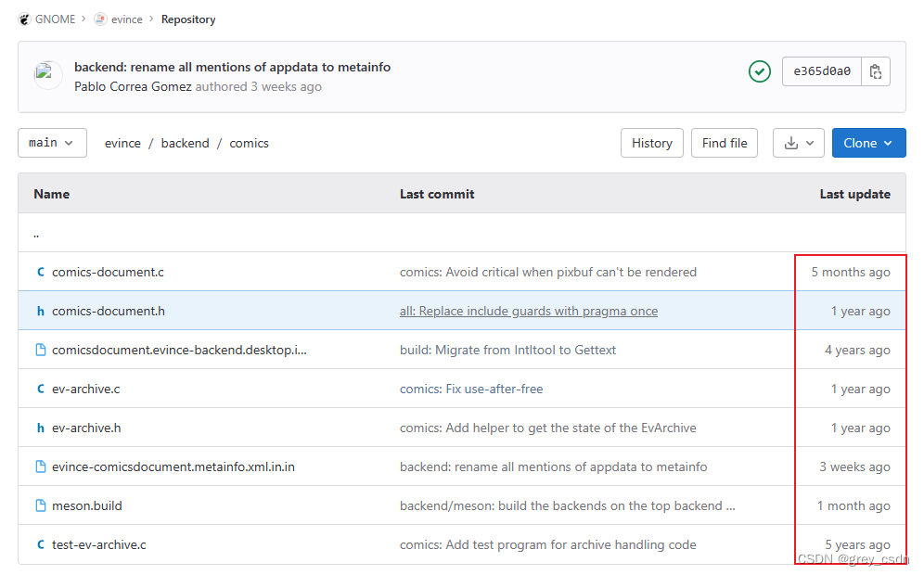924x575 pixels.
Task: Open the 'Replace include guards with pragma once' commit
Action: pos(529,311)
